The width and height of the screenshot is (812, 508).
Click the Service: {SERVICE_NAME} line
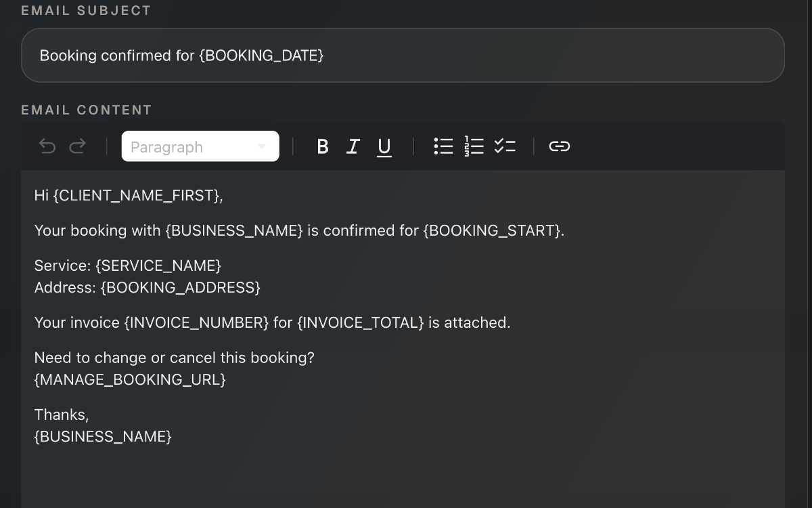tap(128, 266)
